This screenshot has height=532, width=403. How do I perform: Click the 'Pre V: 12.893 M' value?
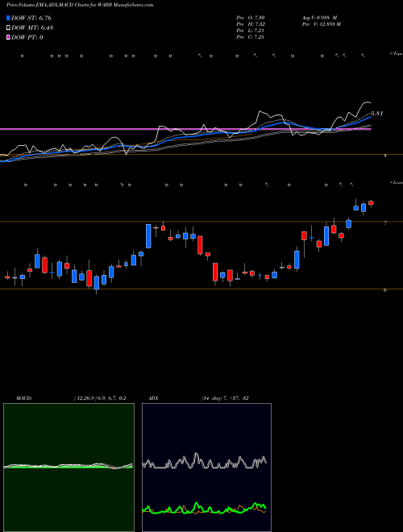(321, 24)
